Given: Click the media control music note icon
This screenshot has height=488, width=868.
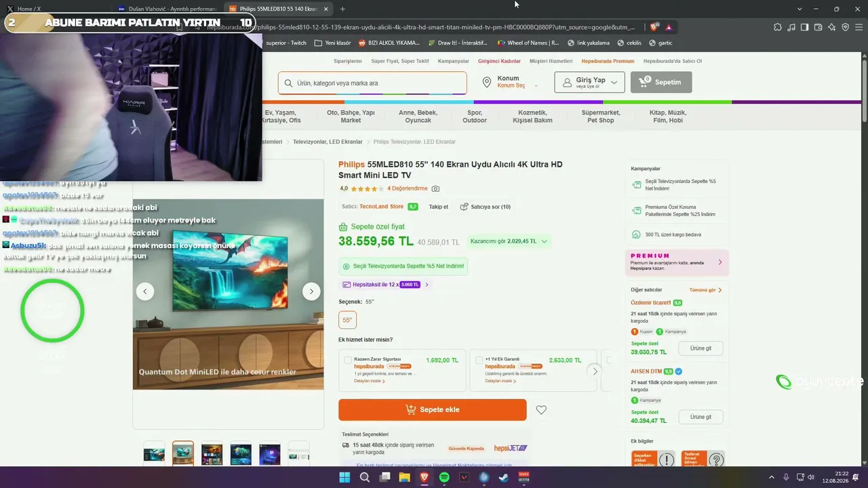Looking at the screenshot, I should [x=791, y=27].
